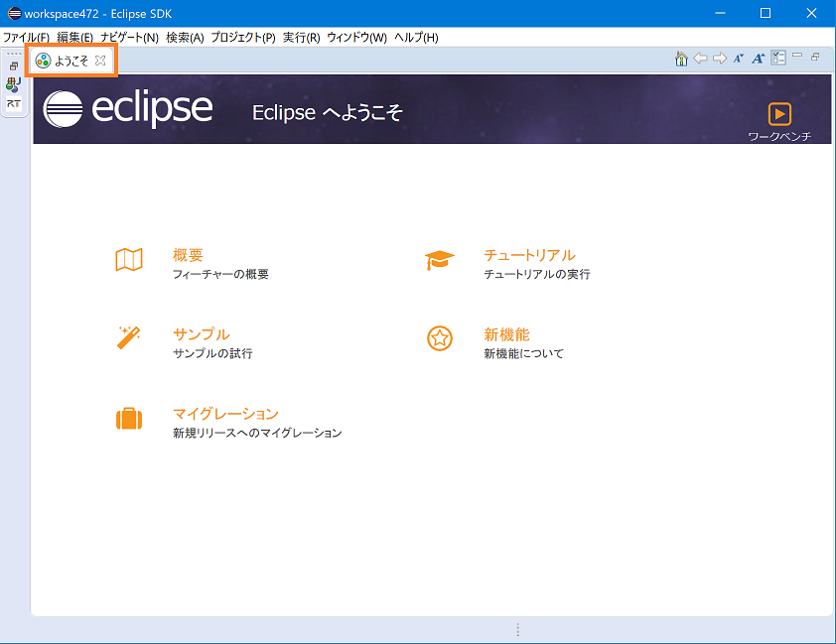Enlarge font size with the big A icon
This screenshot has height=644, width=836.
click(758, 59)
